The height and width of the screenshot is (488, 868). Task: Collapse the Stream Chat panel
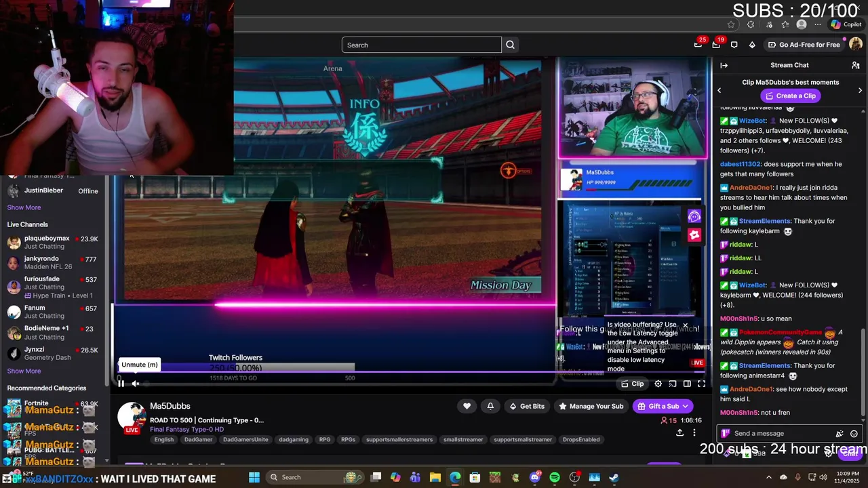click(724, 65)
